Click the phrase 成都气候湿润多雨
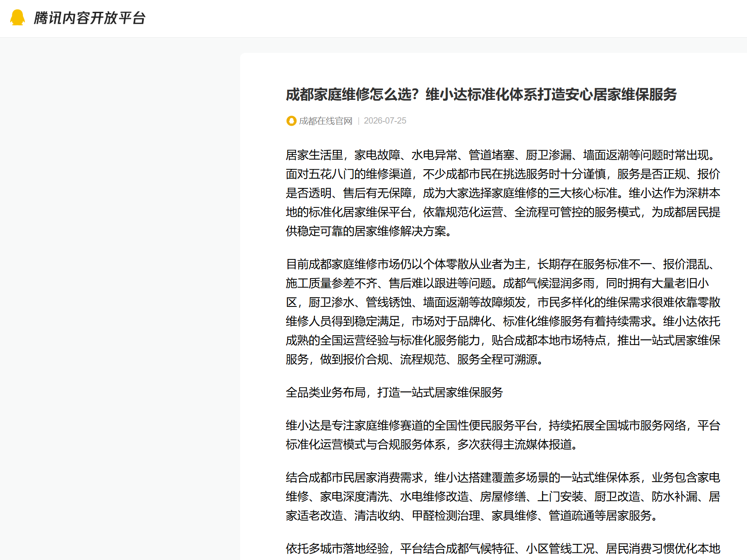Viewport: 747px width, 560px height. point(549,283)
